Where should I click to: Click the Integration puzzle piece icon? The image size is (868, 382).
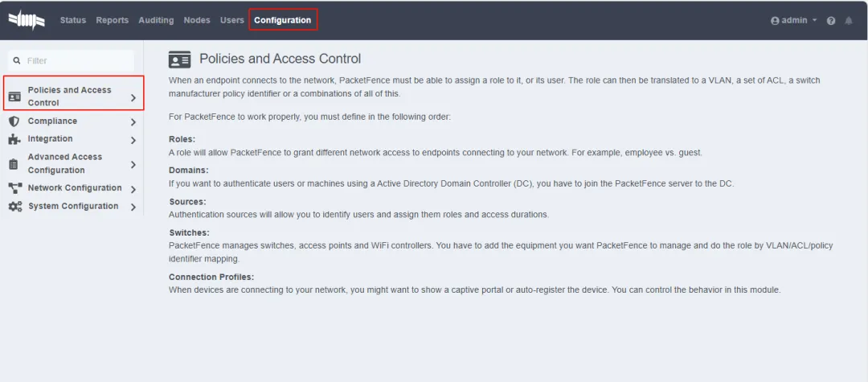point(14,139)
